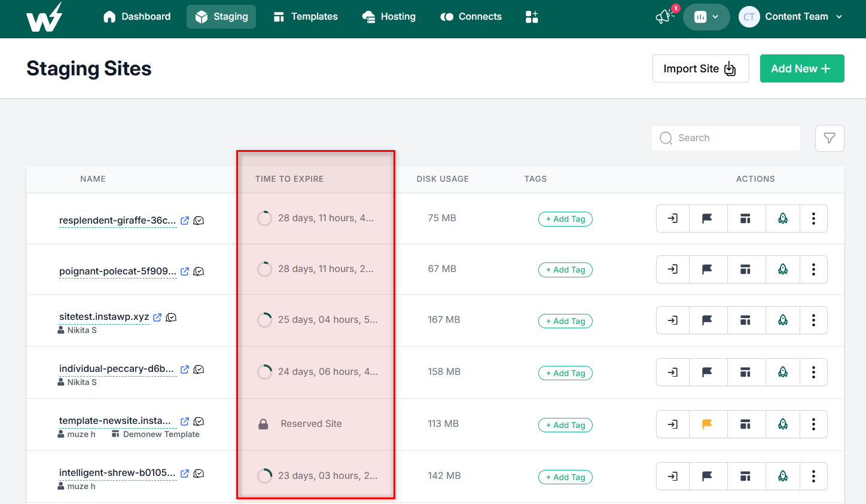The width and height of the screenshot is (866, 504).
Task: Toggle the reserve flag for intelligent-shrew
Action: [x=707, y=476]
